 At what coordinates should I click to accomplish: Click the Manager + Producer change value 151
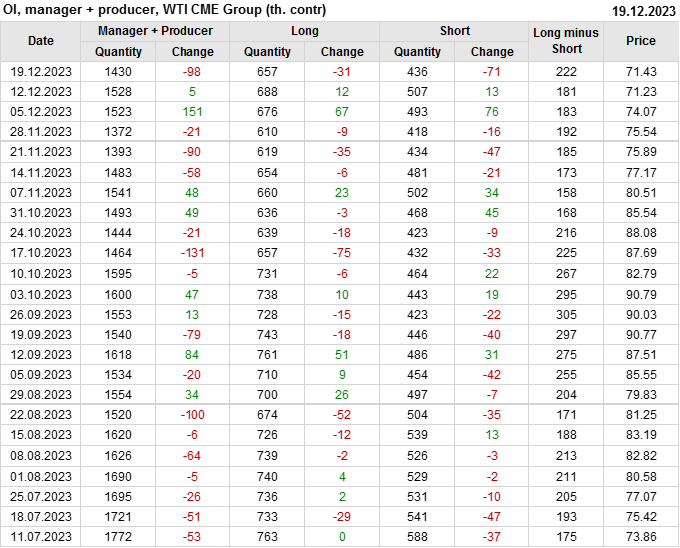(192, 111)
